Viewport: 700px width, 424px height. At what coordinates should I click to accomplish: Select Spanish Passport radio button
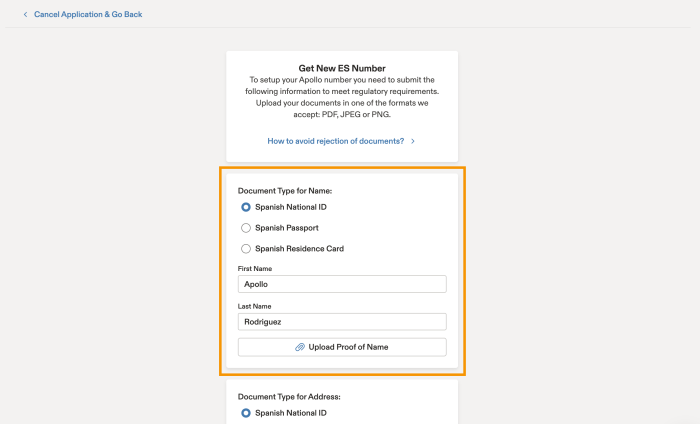(246, 228)
